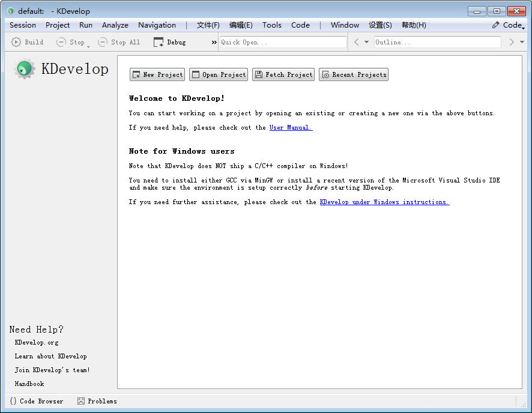
Task: Go back in navigation history
Action: tap(356, 42)
